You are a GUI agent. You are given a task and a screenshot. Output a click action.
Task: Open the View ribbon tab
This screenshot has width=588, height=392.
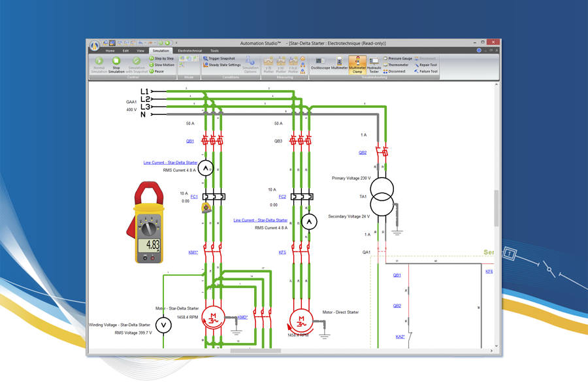(x=140, y=51)
